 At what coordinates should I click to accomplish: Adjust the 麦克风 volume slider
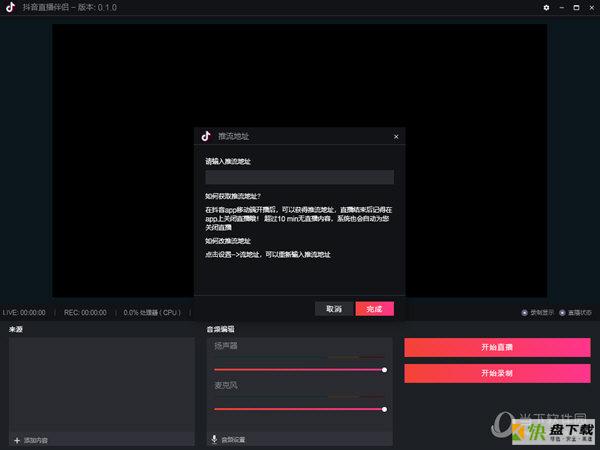300,409
